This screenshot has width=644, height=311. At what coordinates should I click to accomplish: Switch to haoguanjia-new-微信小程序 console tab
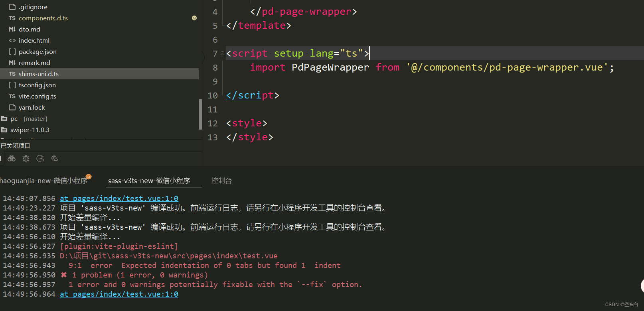[44, 181]
